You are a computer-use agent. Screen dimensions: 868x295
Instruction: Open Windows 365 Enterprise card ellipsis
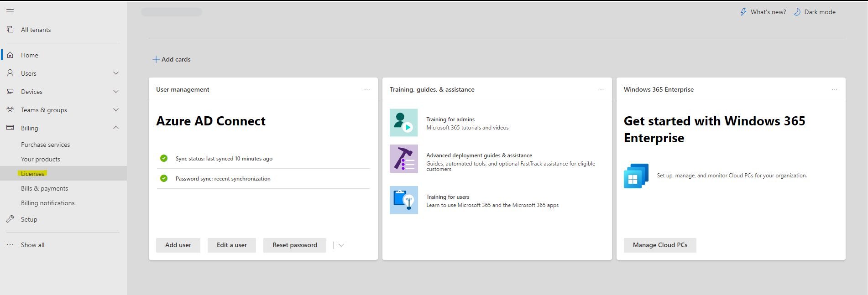835,90
